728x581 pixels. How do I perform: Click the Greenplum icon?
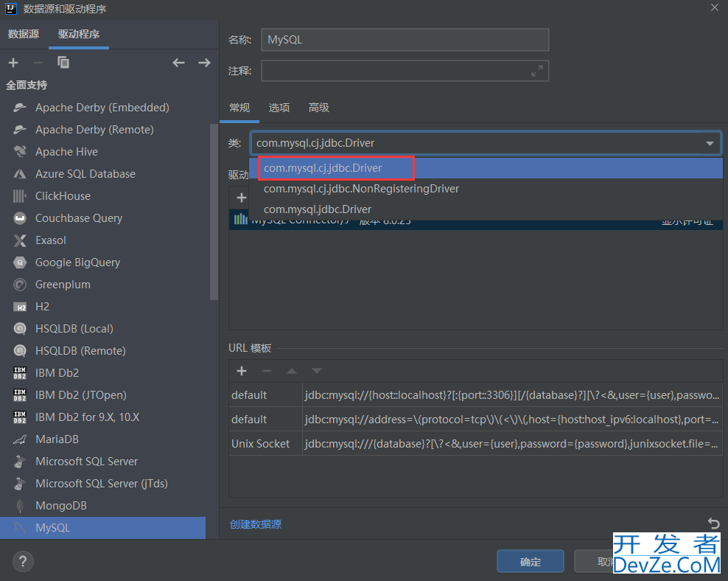19,285
